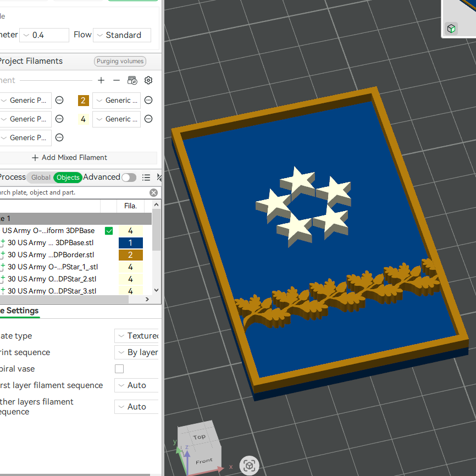476x476 pixels.
Task: Clear the object search box
Action: [x=153, y=192]
